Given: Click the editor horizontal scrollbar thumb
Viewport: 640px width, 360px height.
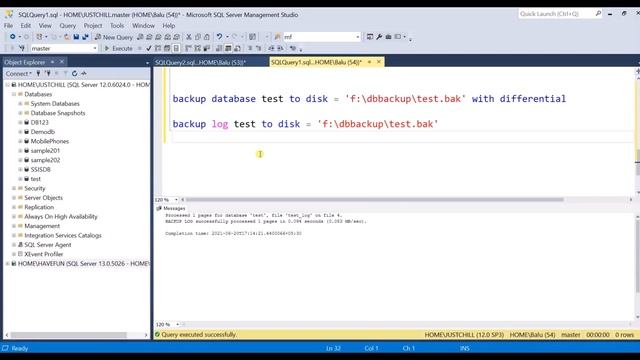Looking at the screenshot, I should click(375, 200).
